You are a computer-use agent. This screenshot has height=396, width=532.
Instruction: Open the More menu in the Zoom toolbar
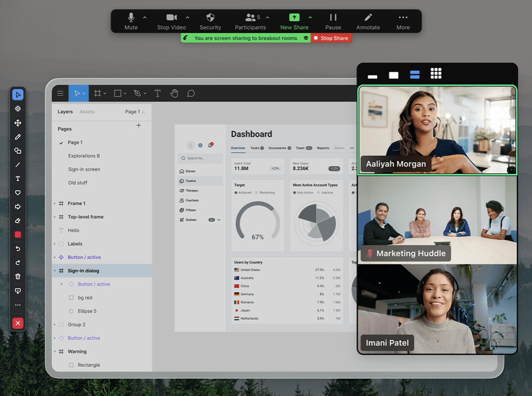pyautogui.click(x=403, y=20)
